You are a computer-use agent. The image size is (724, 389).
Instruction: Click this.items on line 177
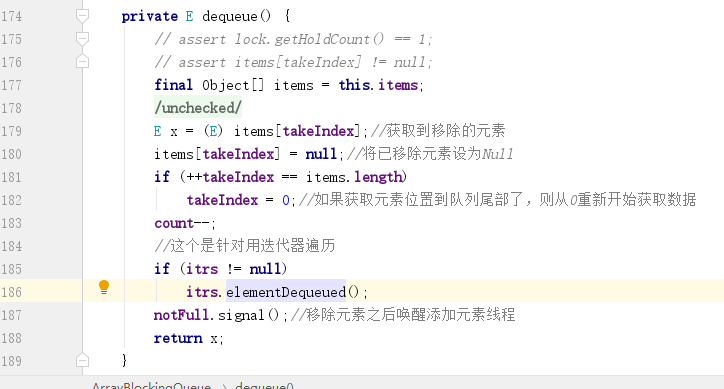coord(378,85)
